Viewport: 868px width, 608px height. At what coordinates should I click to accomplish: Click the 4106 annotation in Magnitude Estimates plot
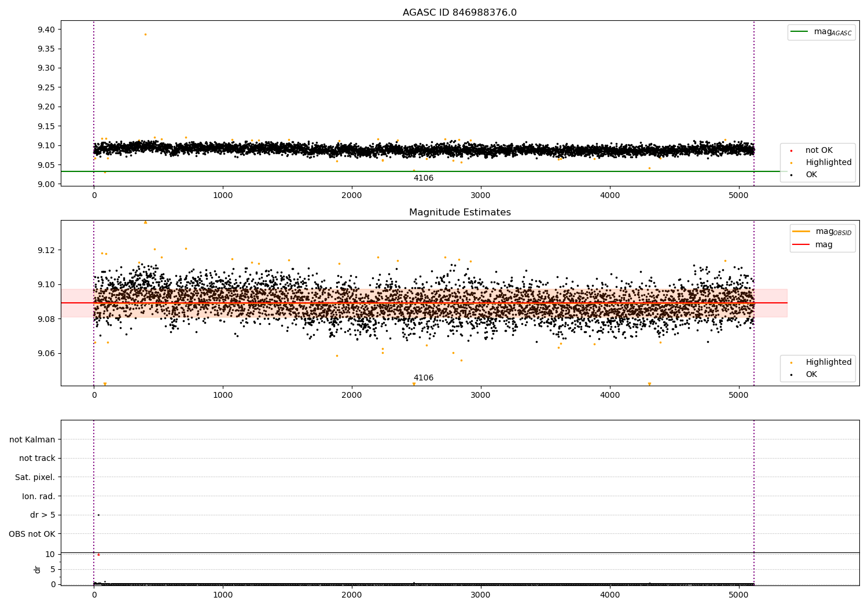[424, 378]
